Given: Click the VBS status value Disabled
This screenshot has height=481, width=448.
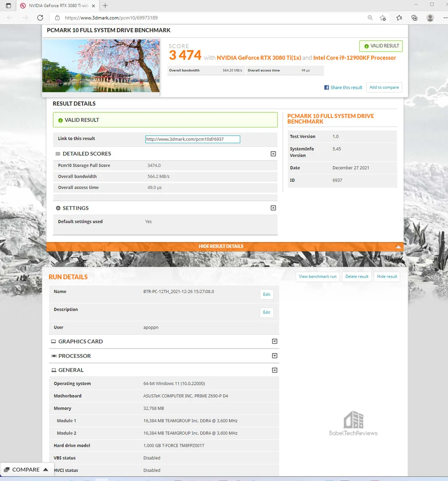Looking at the screenshot, I should [x=152, y=458].
